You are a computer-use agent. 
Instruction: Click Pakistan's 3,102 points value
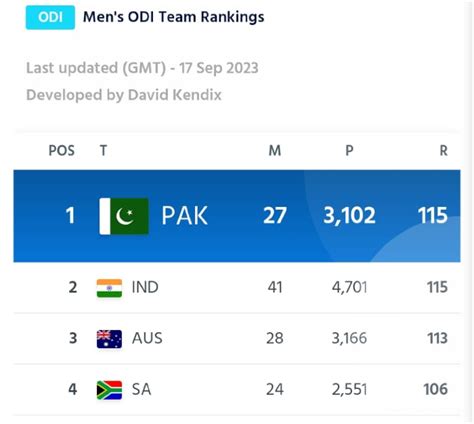[x=349, y=216]
